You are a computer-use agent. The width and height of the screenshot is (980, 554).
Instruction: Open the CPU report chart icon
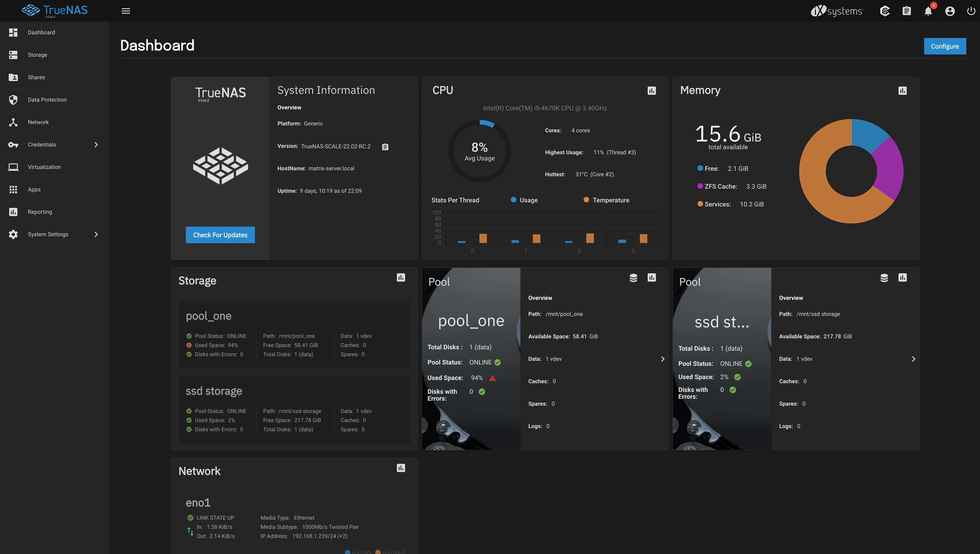[652, 91]
